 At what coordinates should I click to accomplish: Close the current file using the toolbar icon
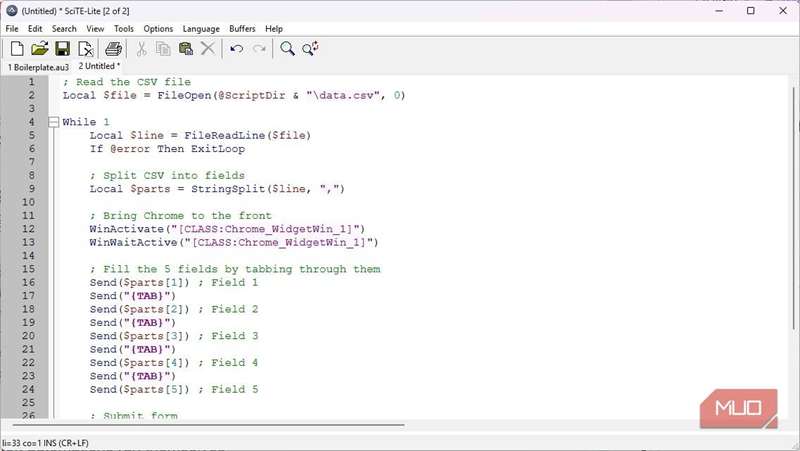[x=85, y=48]
